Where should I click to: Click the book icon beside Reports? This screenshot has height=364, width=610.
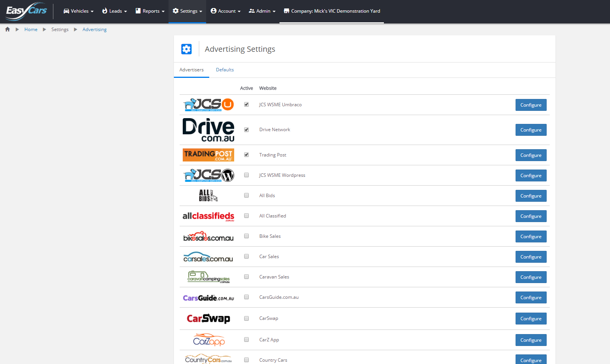pyautogui.click(x=138, y=11)
